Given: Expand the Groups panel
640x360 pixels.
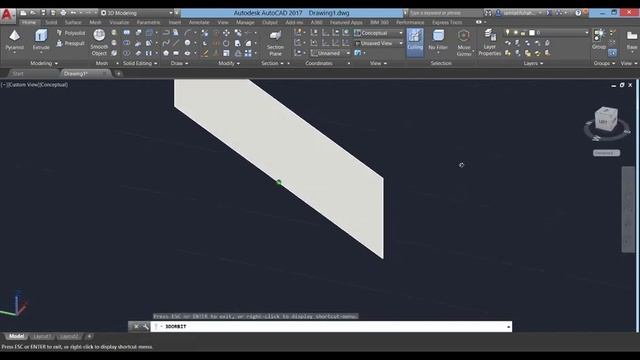Looking at the screenshot, I should click(604, 63).
